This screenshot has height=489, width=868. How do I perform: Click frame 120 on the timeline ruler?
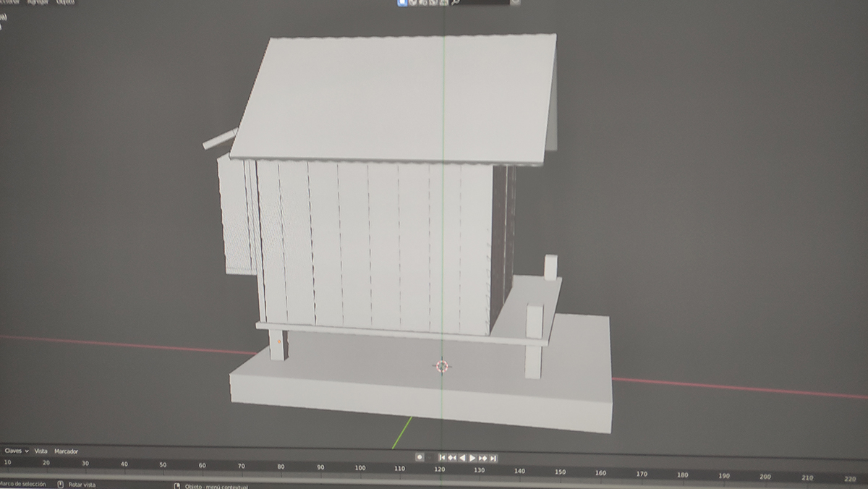439,469
